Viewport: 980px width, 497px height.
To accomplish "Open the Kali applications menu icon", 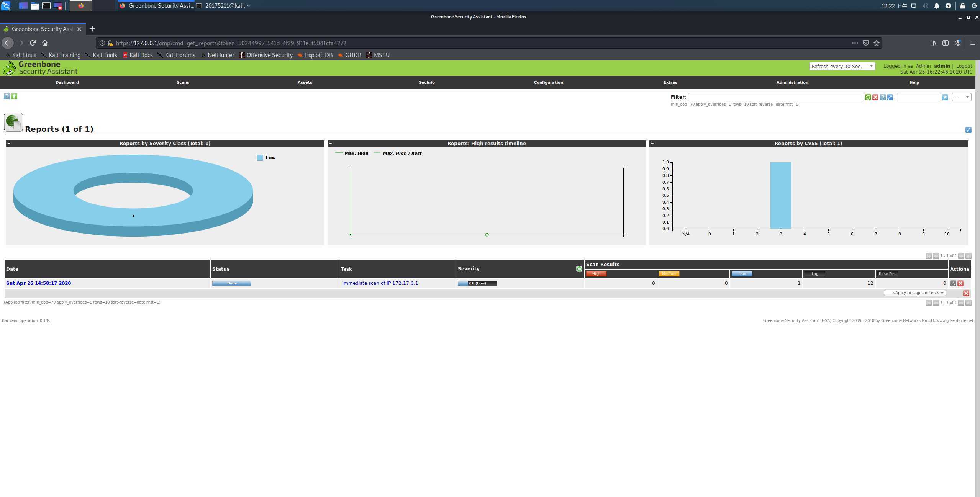I will 5,6.
